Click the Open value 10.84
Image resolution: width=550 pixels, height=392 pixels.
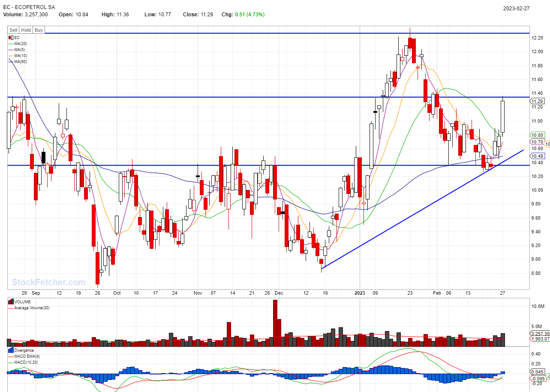(81, 15)
